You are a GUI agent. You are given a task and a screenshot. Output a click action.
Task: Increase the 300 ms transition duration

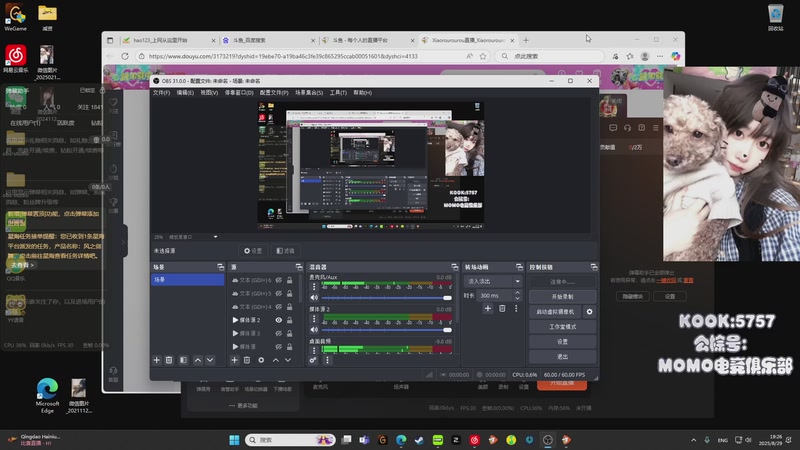pos(517,293)
